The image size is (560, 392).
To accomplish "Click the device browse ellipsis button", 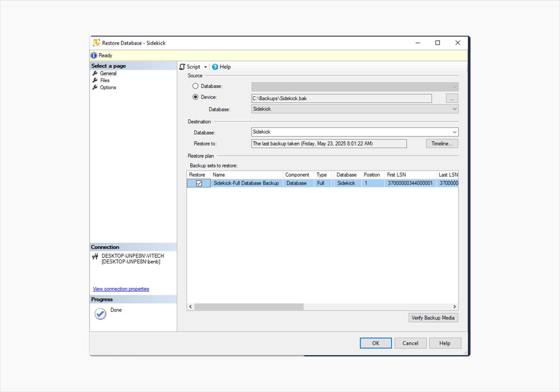I will point(452,98).
